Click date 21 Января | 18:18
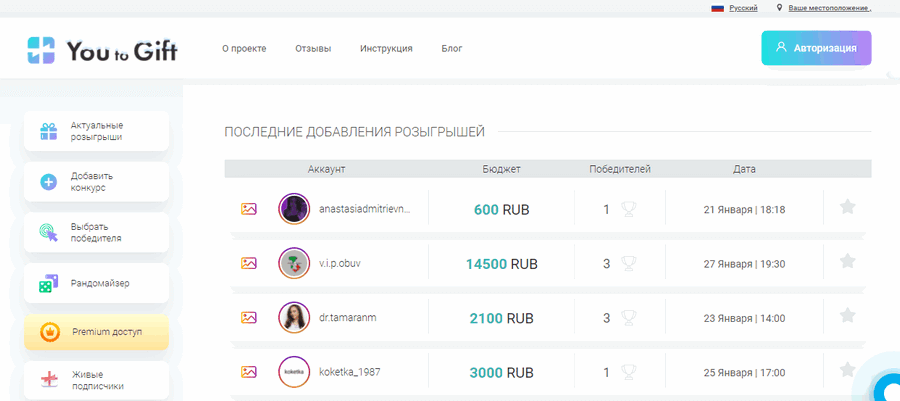 point(744,210)
